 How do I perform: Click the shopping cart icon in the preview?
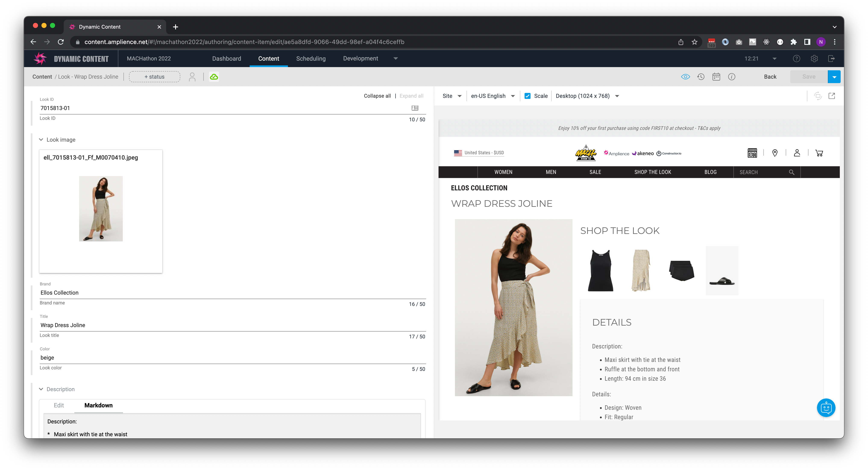pos(819,153)
